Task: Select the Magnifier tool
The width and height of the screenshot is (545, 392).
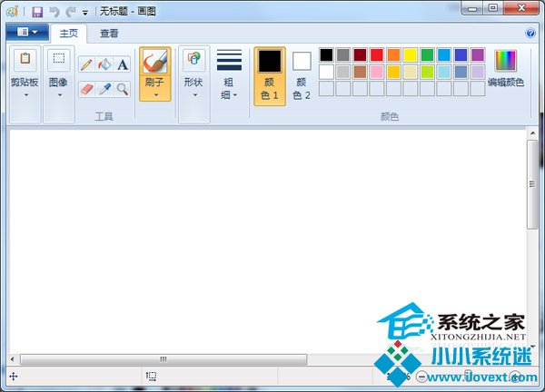Action: click(x=122, y=89)
